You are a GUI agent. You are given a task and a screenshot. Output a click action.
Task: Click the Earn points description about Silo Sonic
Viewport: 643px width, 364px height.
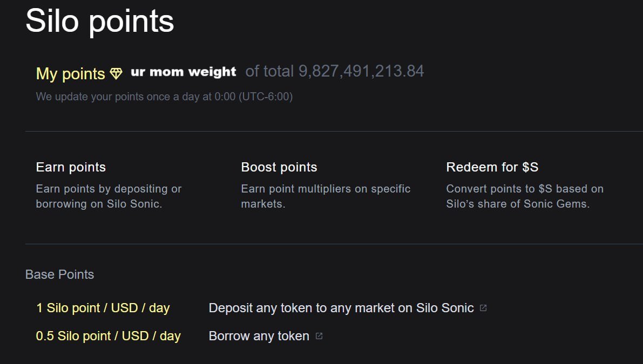coord(109,196)
